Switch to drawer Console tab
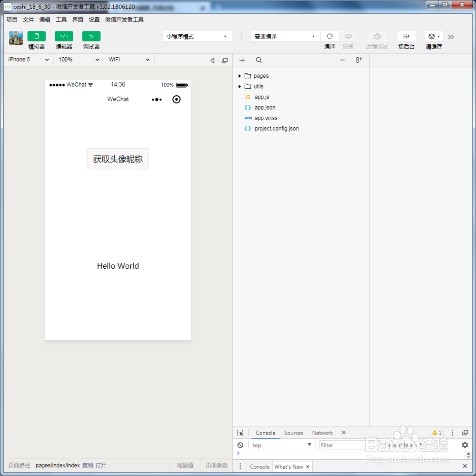 point(259,466)
